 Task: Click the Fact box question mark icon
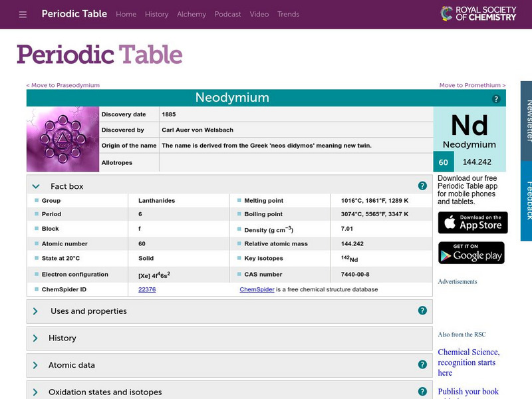click(422, 185)
